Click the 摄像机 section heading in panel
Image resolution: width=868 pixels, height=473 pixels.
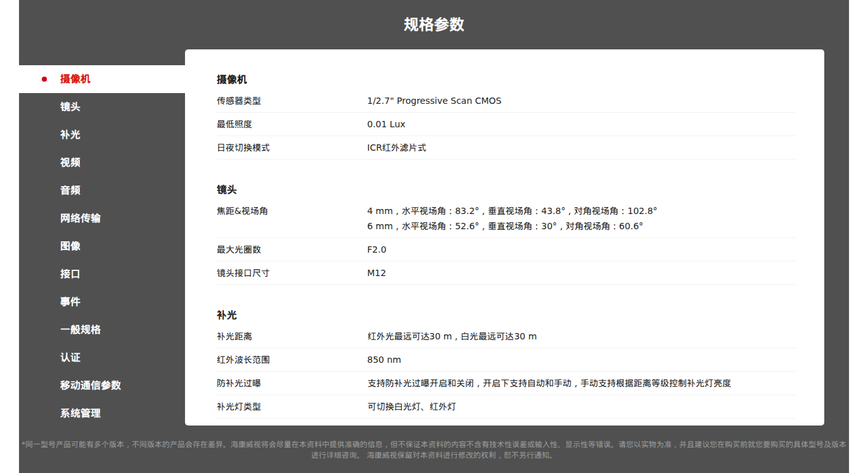[232, 80]
